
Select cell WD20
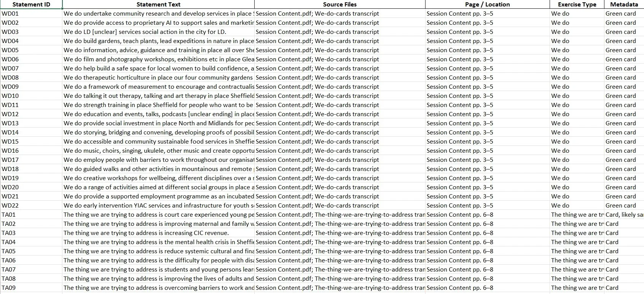pyautogui.click(x=31, y=187)
